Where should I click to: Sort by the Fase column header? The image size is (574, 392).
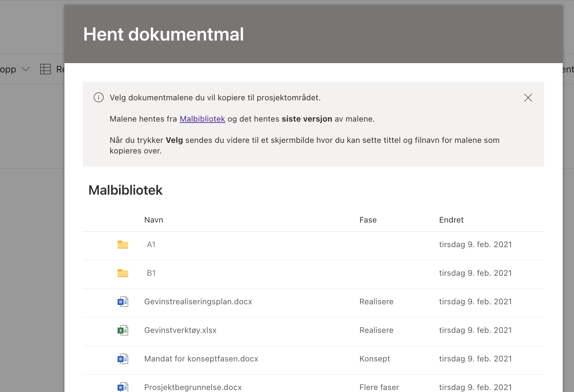click(368, 220)
